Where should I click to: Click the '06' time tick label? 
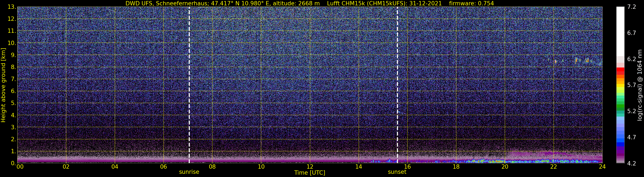point(164,167)
